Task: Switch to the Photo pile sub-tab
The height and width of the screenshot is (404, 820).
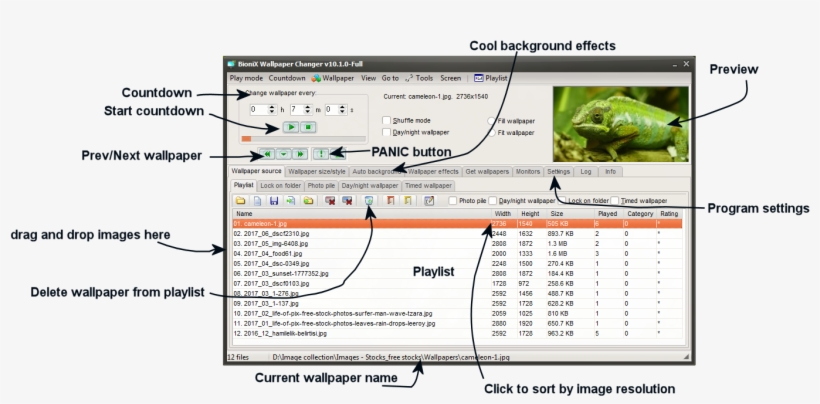Action: [x=321, y=186]
